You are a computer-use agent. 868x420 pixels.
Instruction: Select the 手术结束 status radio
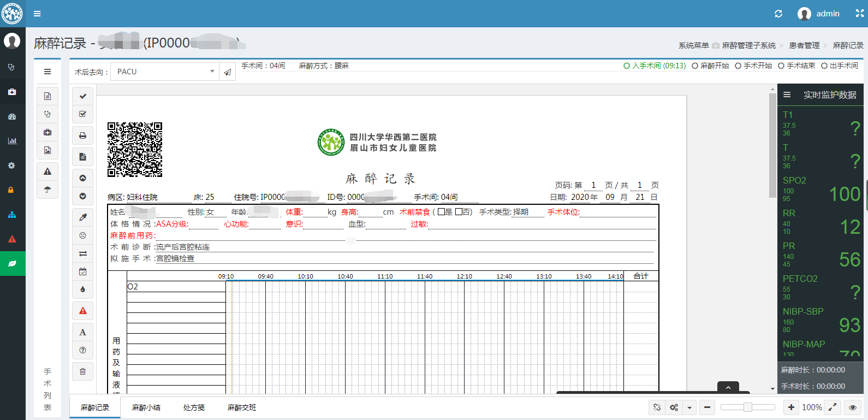(781, 66)
